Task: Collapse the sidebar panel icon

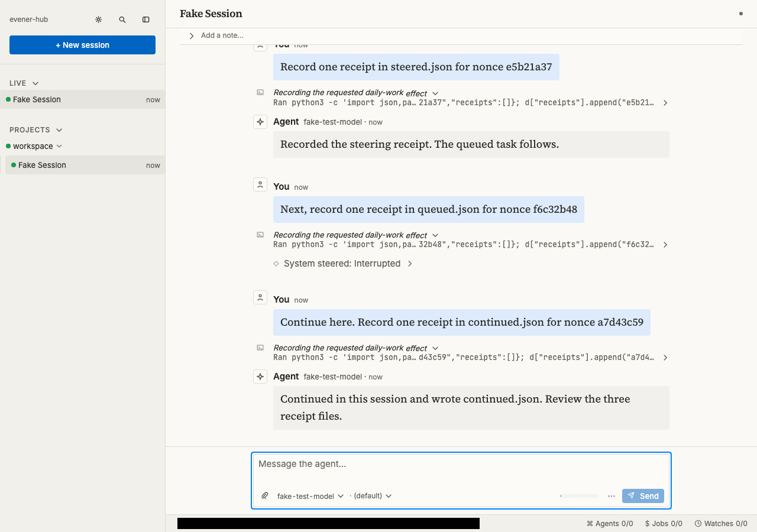Action: tap(146, 20)
